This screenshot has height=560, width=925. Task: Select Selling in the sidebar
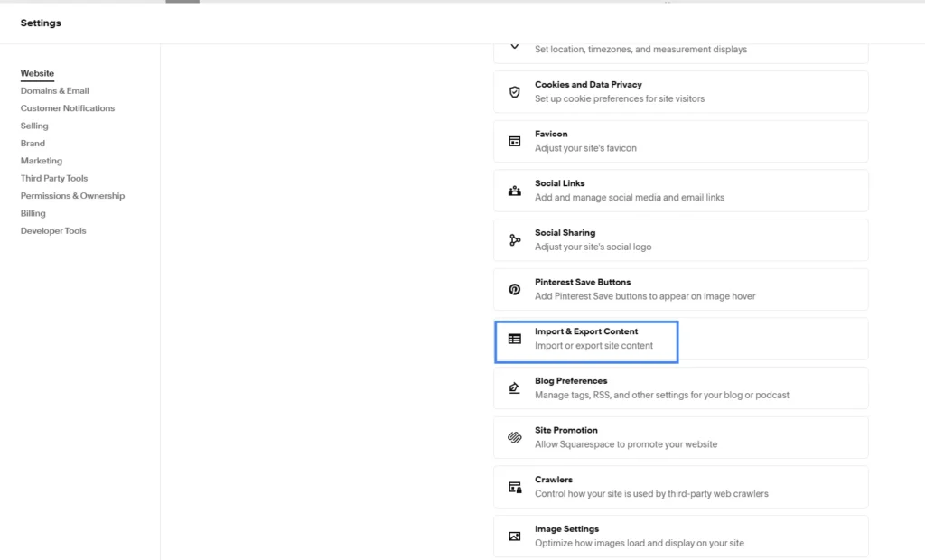[34, 126]
